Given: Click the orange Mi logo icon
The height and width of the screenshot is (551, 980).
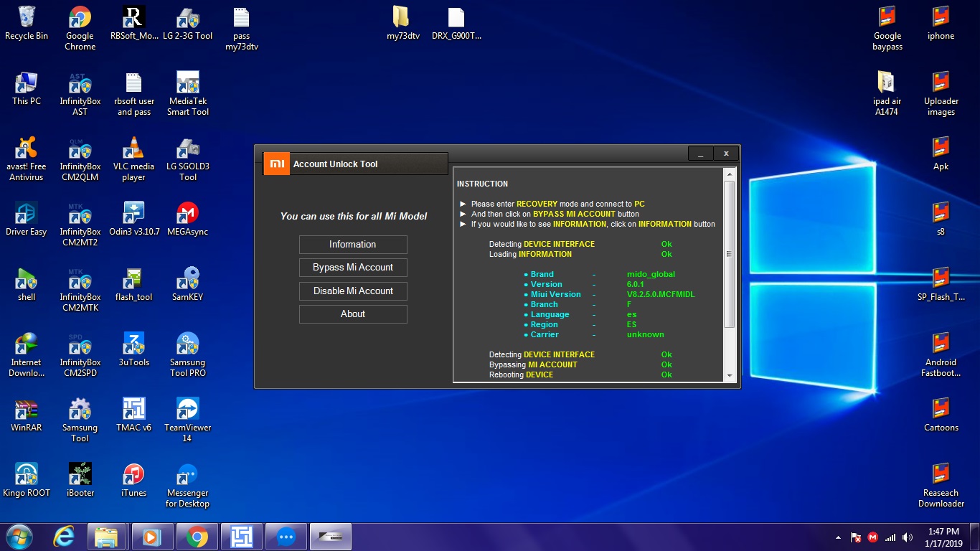Looking at the screenshot, I should pyautogui.click(x=275, y=164).
